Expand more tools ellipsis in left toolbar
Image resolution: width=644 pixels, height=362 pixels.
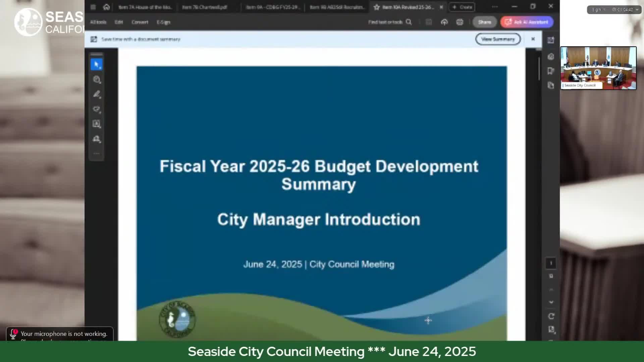point(97,154)
